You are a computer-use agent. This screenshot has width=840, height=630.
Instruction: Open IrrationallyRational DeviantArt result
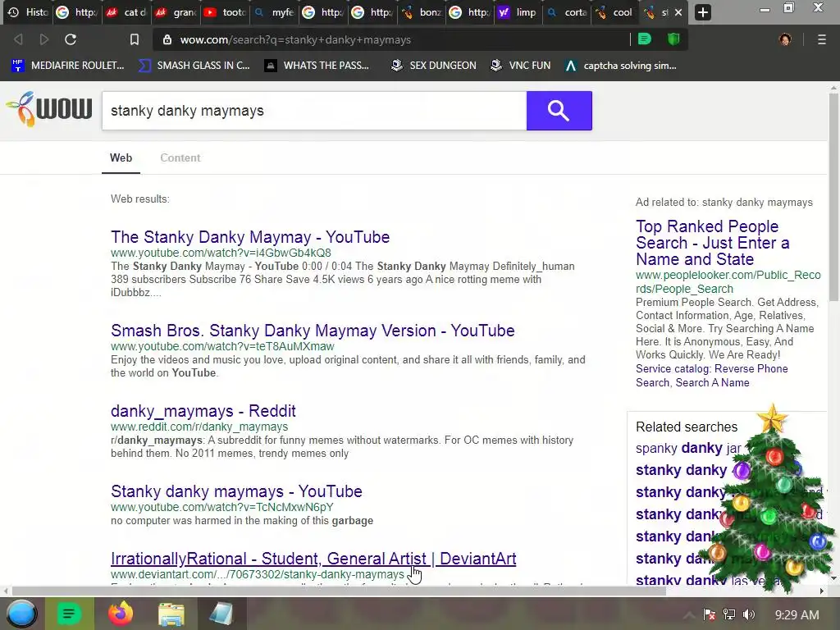[313, 558]
